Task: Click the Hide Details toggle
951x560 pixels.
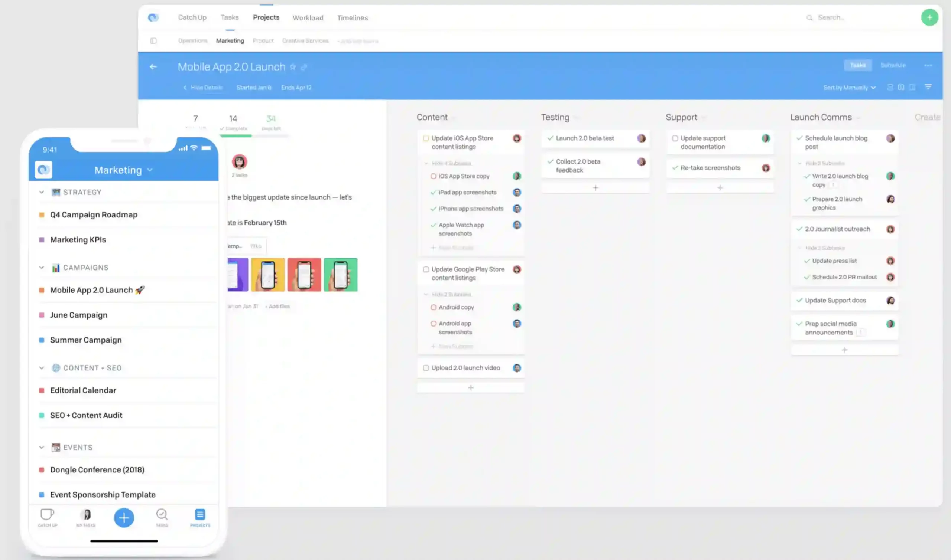Action: tap(204, 87)
